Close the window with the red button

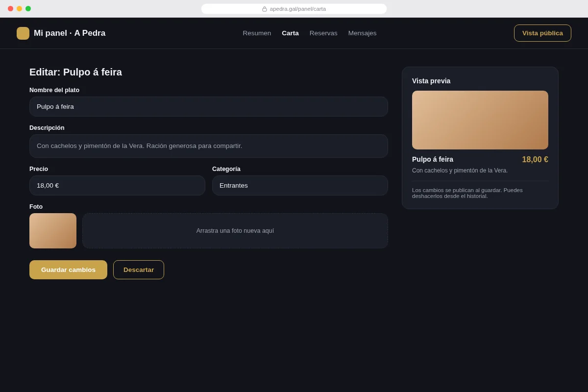click(x=10, y=9)
